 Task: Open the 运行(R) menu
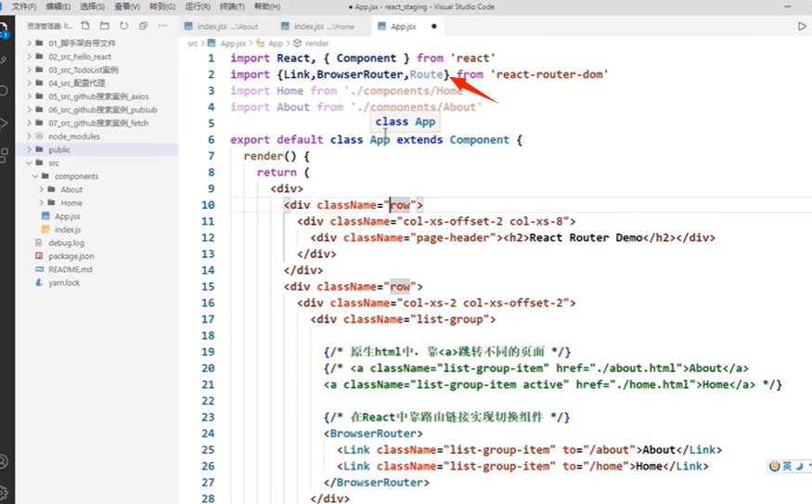tap(198, 6)
